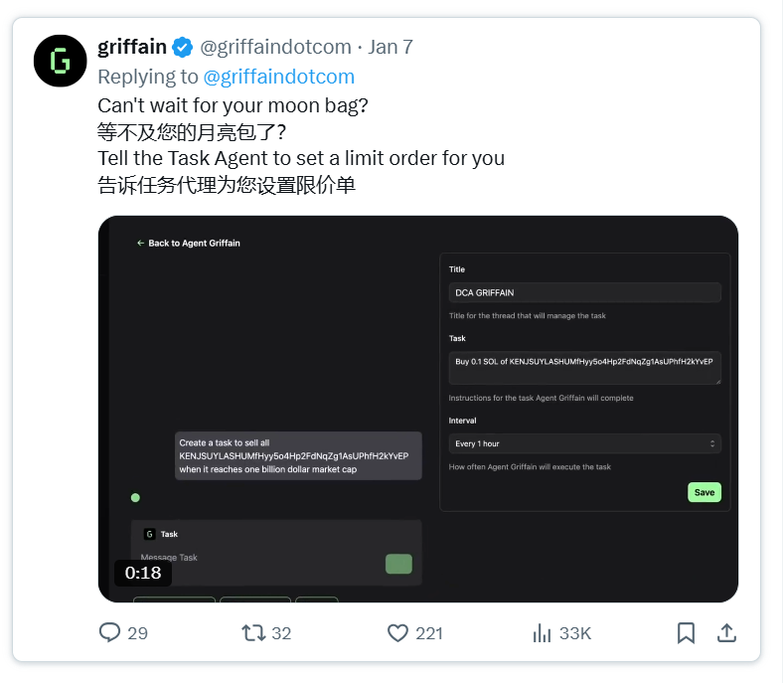784x683 pixels.
Task: Focus the DCA GRIFFAIN title field
Action: coord(584,292)
